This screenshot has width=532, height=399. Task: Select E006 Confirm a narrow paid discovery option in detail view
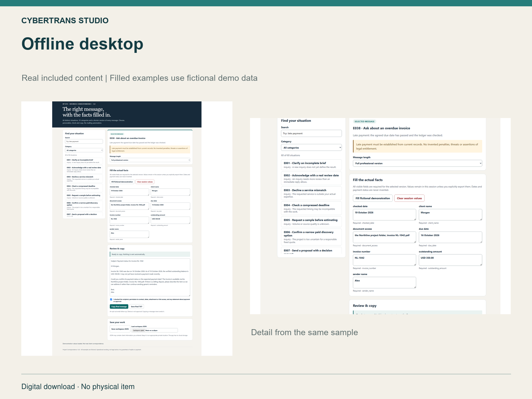pos(311,237)
